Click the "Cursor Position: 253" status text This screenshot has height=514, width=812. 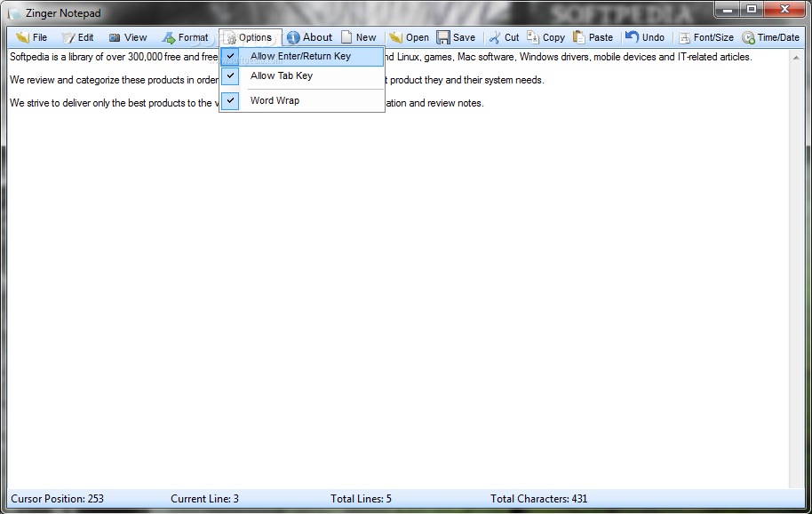58,499
